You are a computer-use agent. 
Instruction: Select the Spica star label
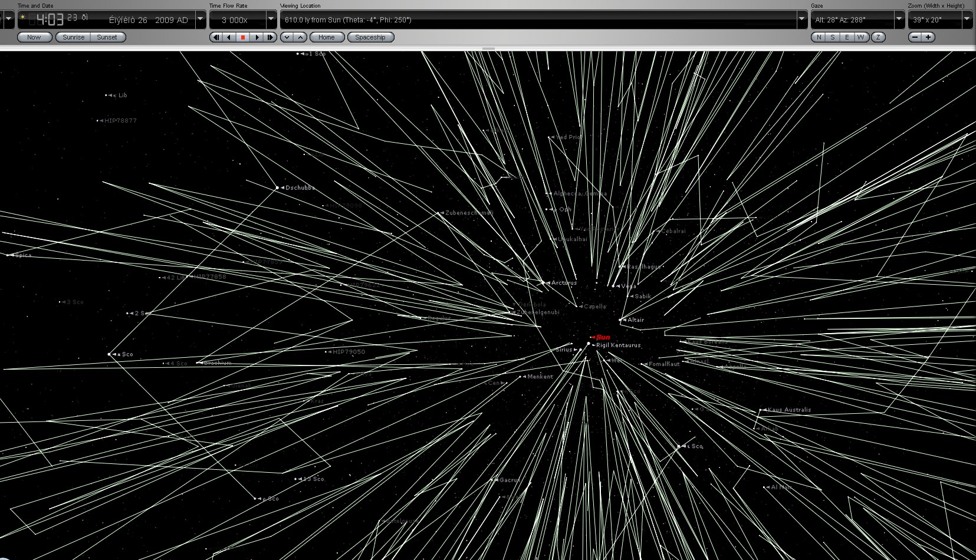pyautogui.click(x=23, y=255)
